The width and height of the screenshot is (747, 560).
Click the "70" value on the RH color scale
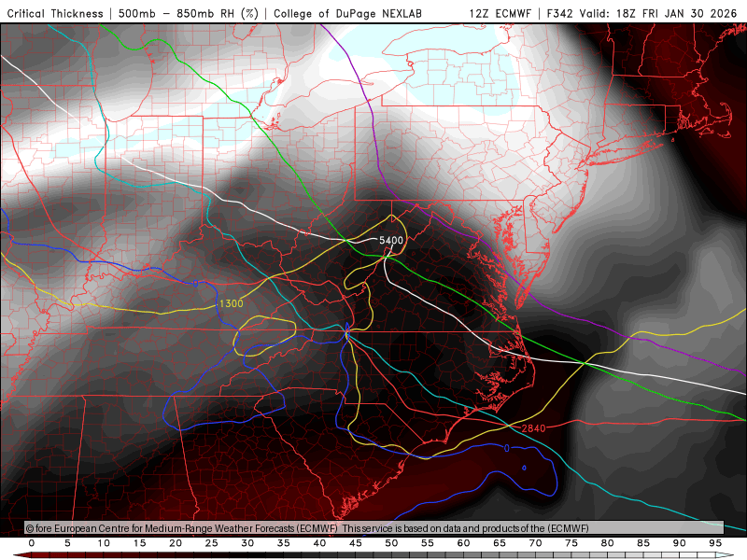(535, 543)
